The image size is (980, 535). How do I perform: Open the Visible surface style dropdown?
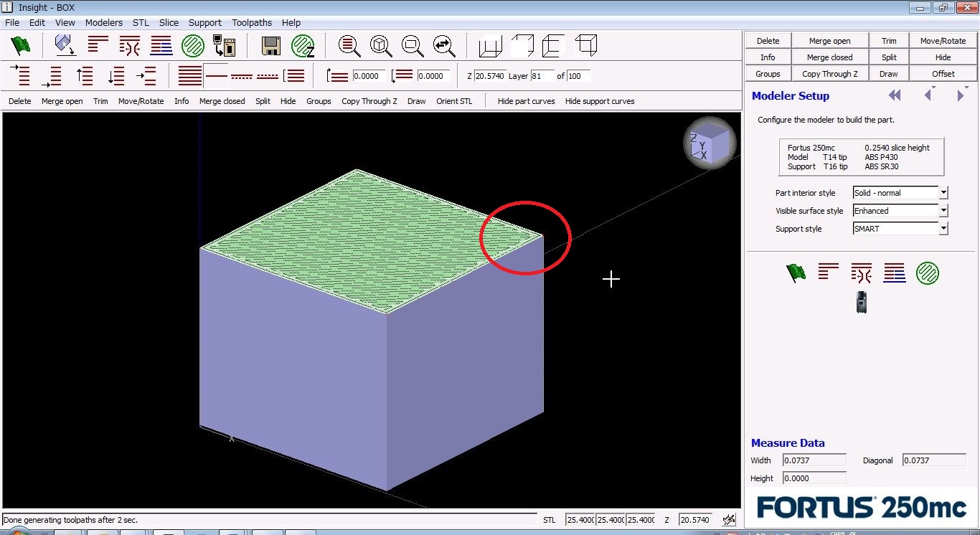pyautogui.click(x=943, y=211)
